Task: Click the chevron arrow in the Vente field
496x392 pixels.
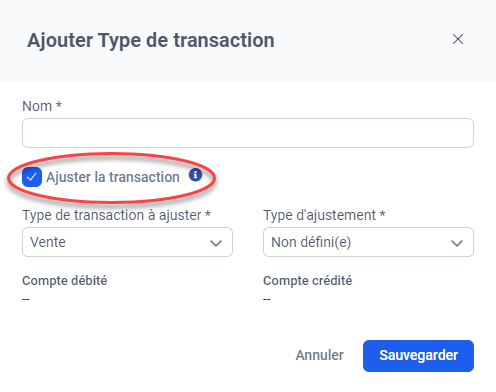Action: click(x=216, y=243)
